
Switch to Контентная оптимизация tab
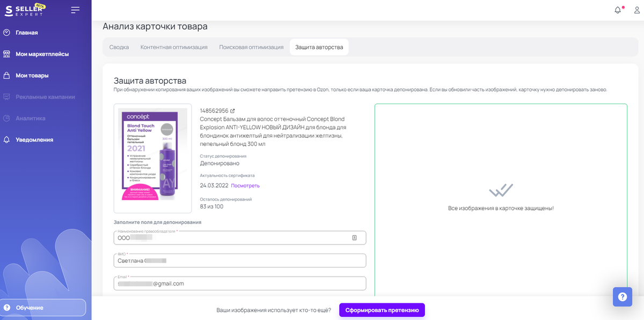(174, 47)
